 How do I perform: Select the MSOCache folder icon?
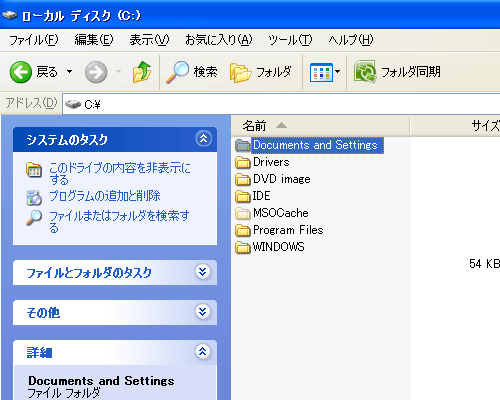(x=243, y=213)
